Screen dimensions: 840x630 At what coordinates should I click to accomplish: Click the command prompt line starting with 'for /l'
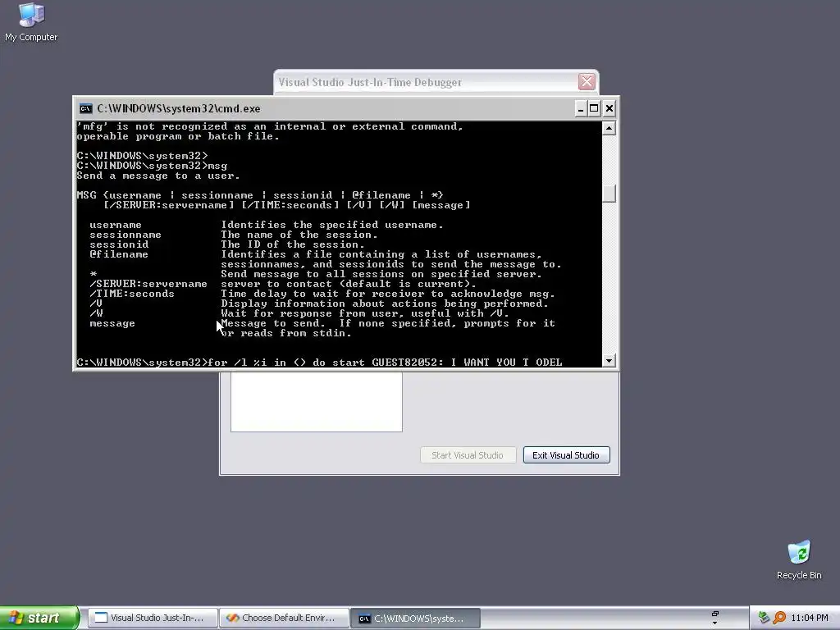(319, 362)
